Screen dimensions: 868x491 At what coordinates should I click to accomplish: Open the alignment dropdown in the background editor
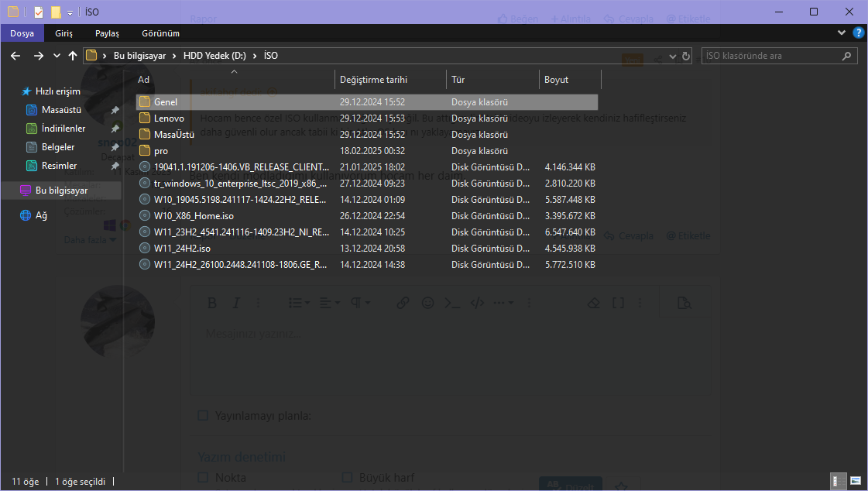point(329,303)
